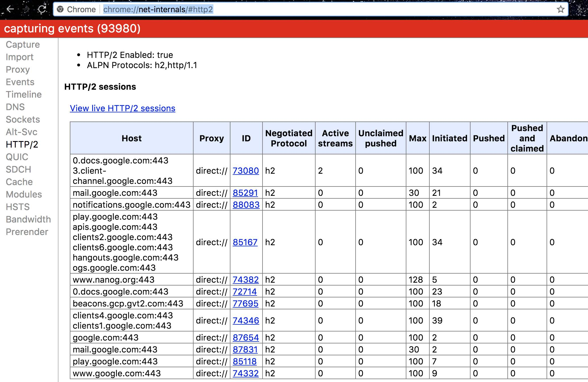The width and height of the screenshot is (588, 382).
Task: Click session ID 74382 for www.nanog.org
Action: [x=245, y=280]
